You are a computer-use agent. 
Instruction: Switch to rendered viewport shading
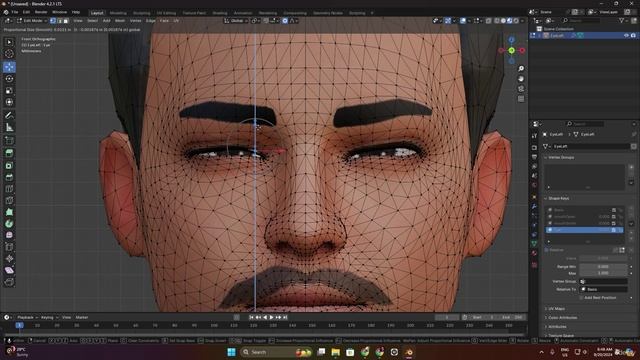click(x=516, y=20)
